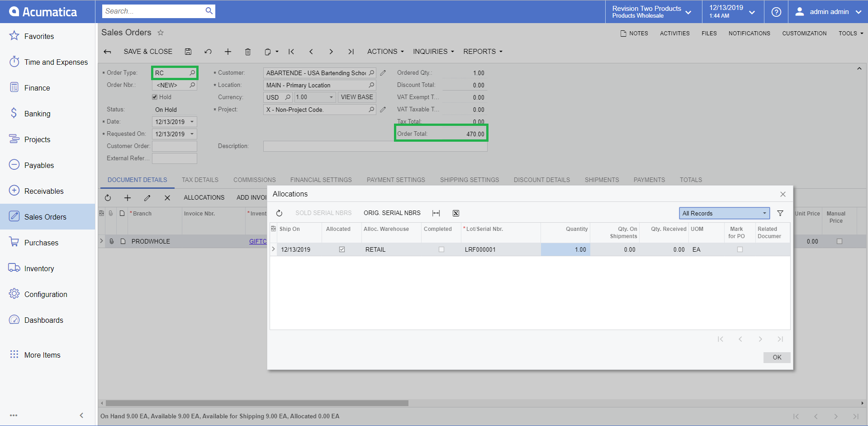
Task: Select the Quantity cell 1.00
Action: pos(565,249)
